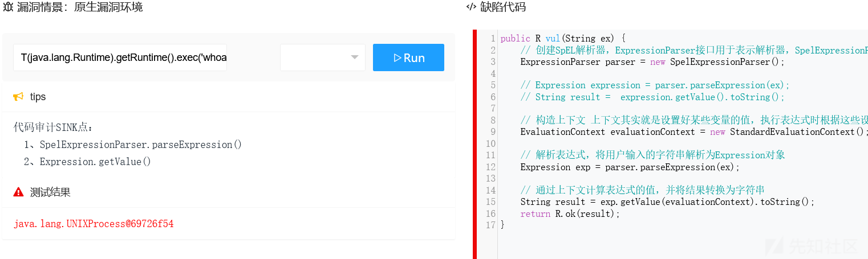Viewport: 868px width, 259px height.
Task: Select the java.lang.UNIXProcess@69726f54 result text
Action: (x=94, y=224)
